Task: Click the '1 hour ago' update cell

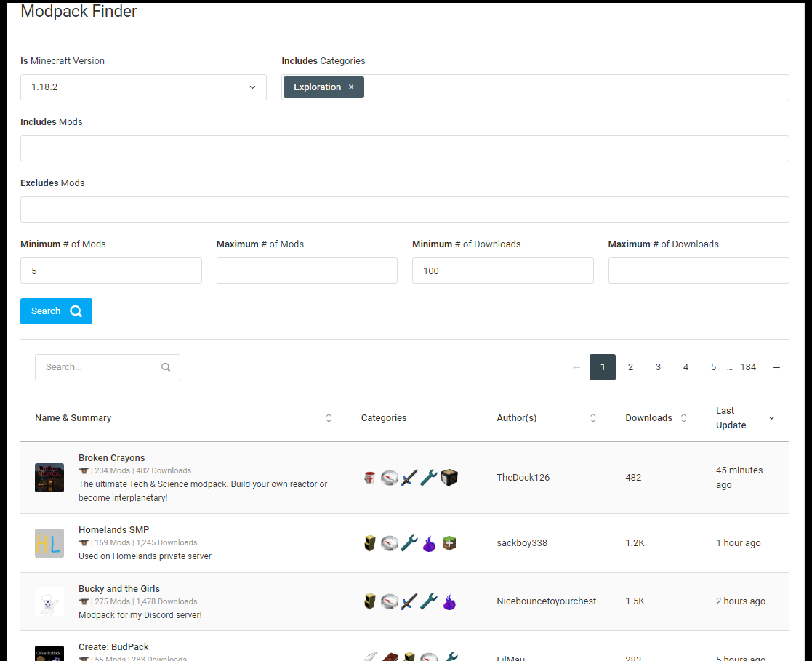Action: 739,543
